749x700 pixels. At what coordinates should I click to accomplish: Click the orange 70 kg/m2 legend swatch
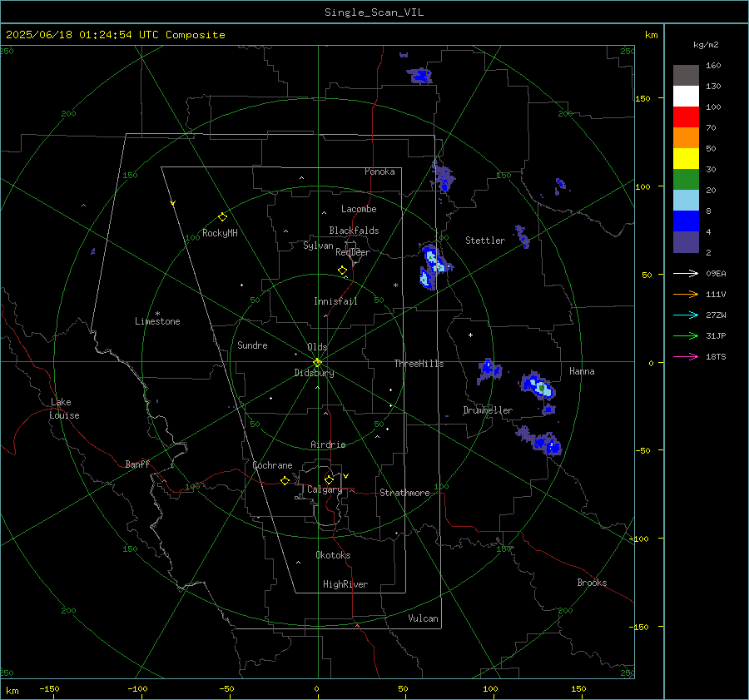(686, 137)
